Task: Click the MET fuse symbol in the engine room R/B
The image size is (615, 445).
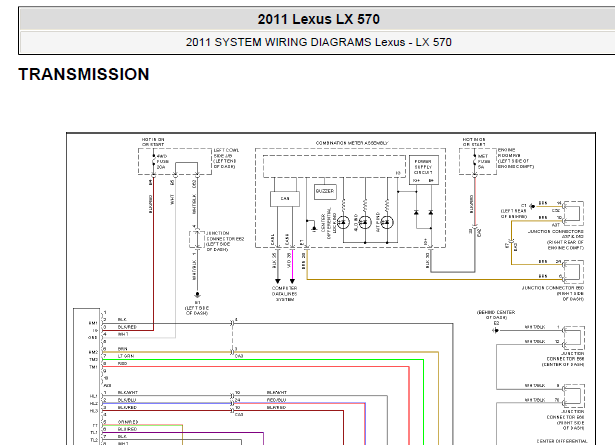Action: pyautogui.click(x=475, y=162)
